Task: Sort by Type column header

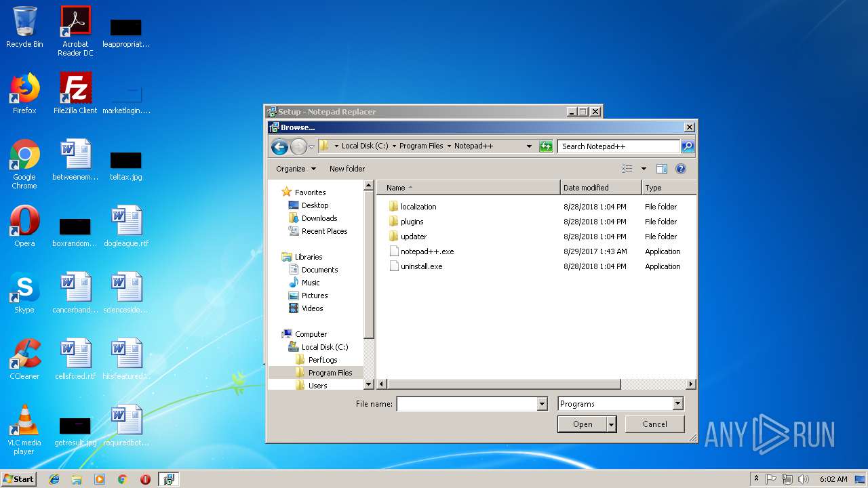Action: [669, 188]
